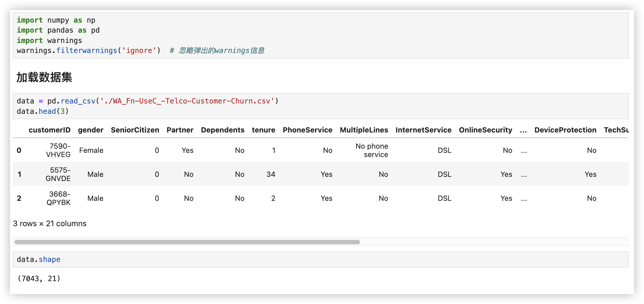Image resolution: width=644 pixels, height=304 pixels.
Task: Click the tenure column header
Action: [263, 130]
